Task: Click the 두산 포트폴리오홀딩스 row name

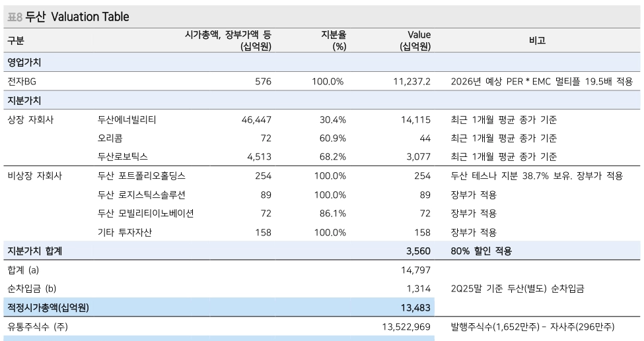Action: click(x=141, y=175)
